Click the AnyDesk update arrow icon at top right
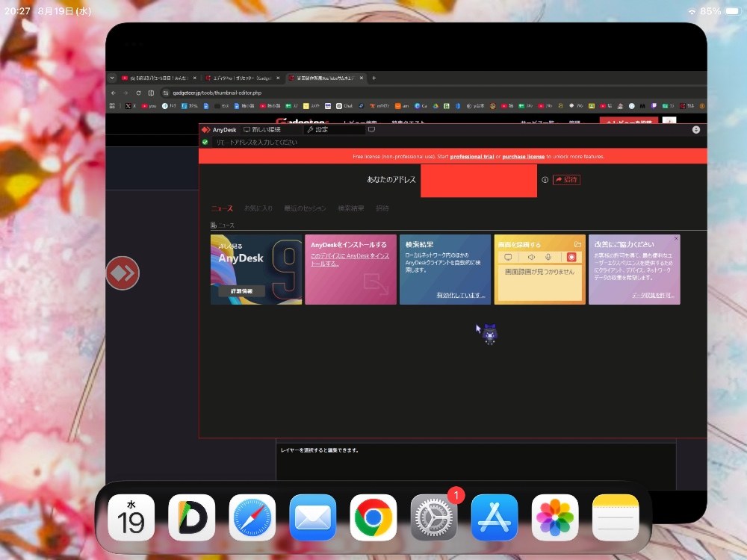The width and height of the screenshot is (747, 560). pyautogui.click(x=696, y=129)
